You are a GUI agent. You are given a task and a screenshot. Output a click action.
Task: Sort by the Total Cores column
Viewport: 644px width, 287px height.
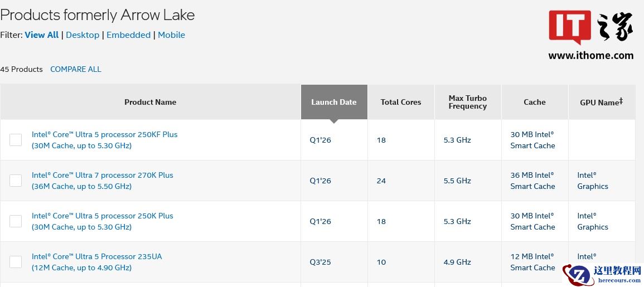(x=400, y=102)
